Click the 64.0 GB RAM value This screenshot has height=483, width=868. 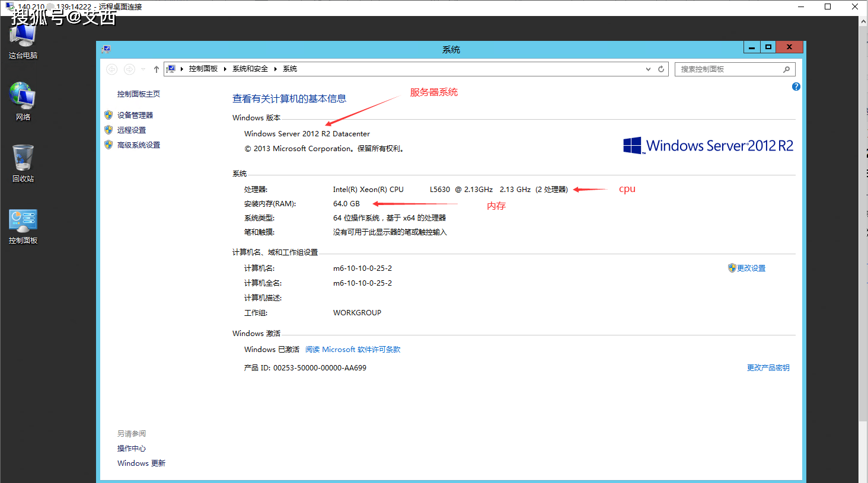point(346,204)
